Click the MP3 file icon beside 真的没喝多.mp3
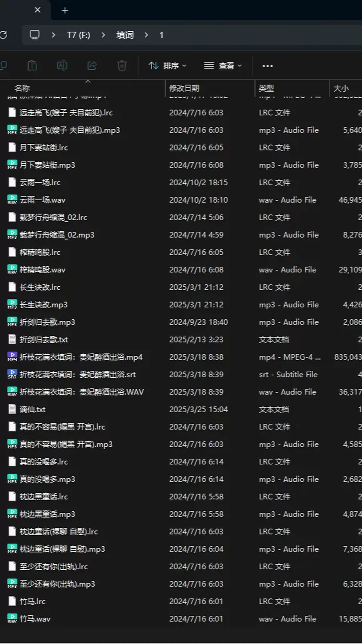Viewport: 362px width, 644px height. point(12,479)
